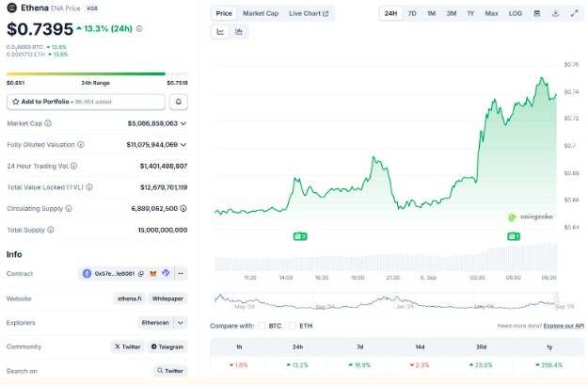Open the 24h price change info icon

[x=139, y=28]
